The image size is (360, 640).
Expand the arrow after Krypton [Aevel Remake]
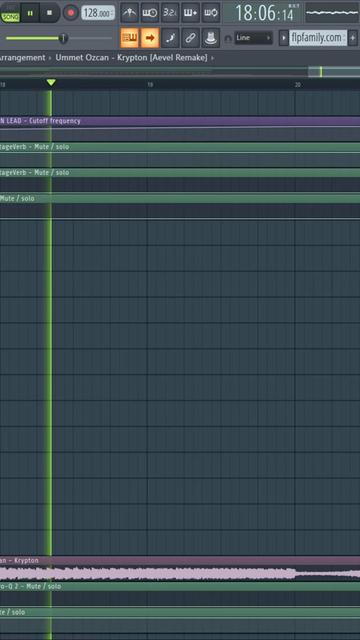coord(212,58)
